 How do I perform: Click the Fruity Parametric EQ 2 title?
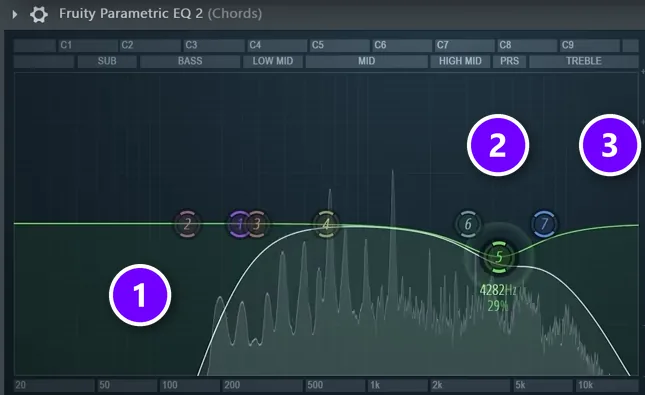tap(131, 14)
